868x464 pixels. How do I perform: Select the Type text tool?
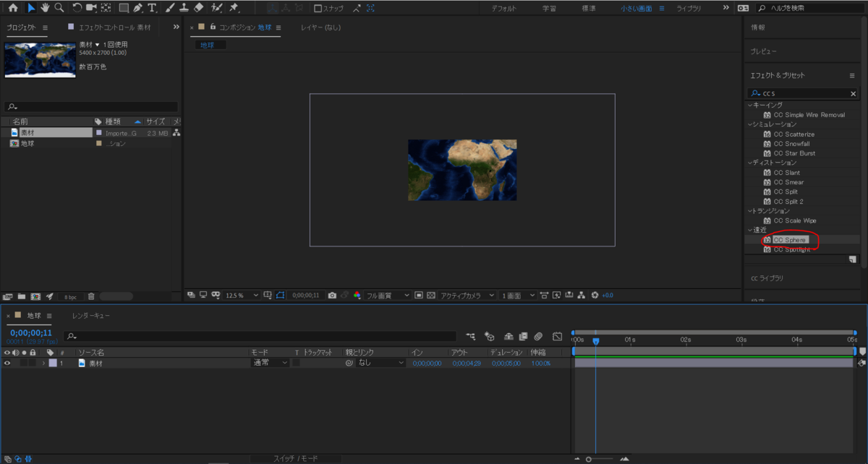[152, 8]
